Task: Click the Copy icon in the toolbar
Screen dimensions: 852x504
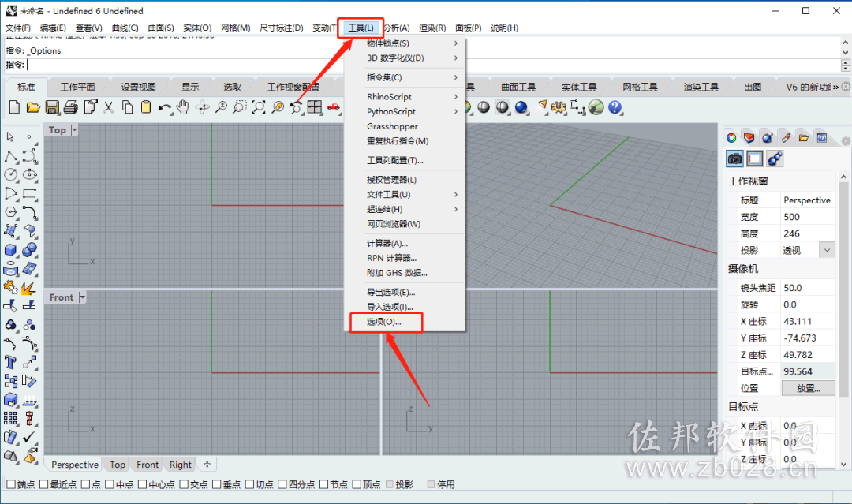Action: pos(127,107)
